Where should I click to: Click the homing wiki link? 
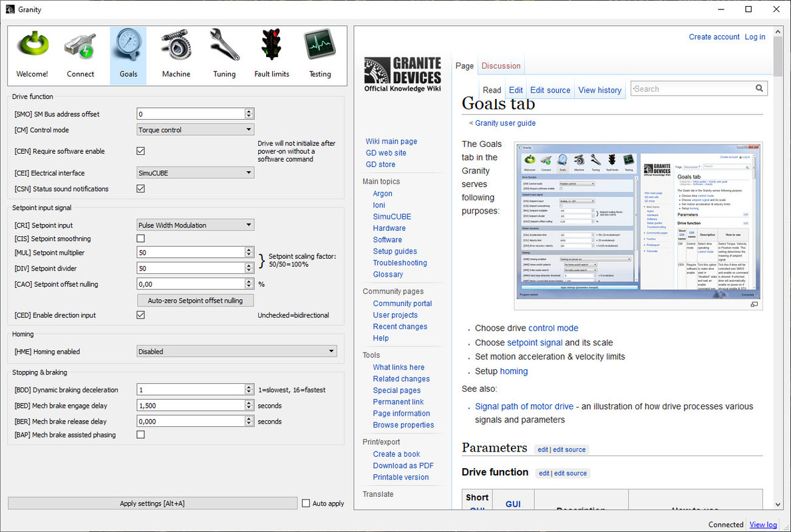tap(514, 371)
